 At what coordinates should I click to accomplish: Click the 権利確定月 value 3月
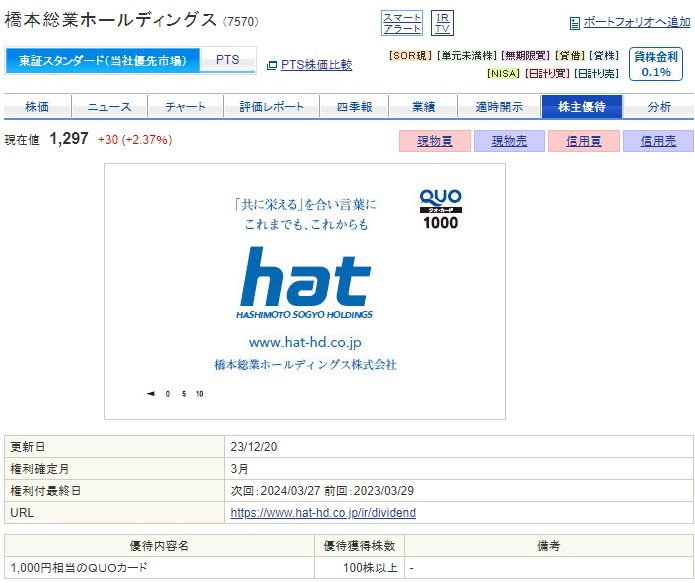[x=239, y=469]
